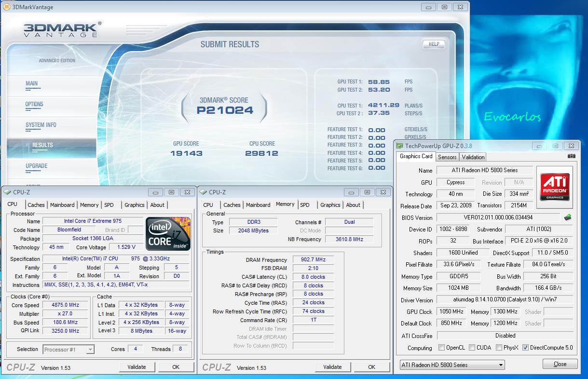The image size is (588, 379).
Task: Click the ATI CrossFire Disabled field
Action: point(505,336)
